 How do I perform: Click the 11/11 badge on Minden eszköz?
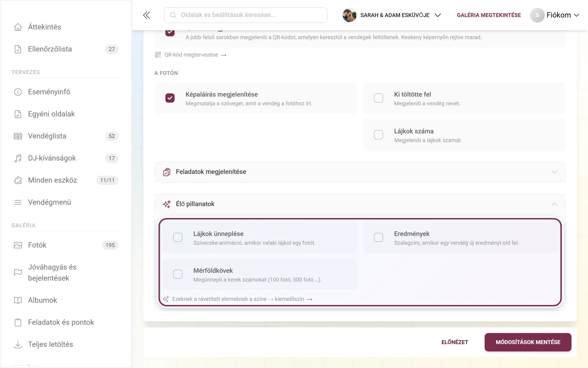coord(107,180)
